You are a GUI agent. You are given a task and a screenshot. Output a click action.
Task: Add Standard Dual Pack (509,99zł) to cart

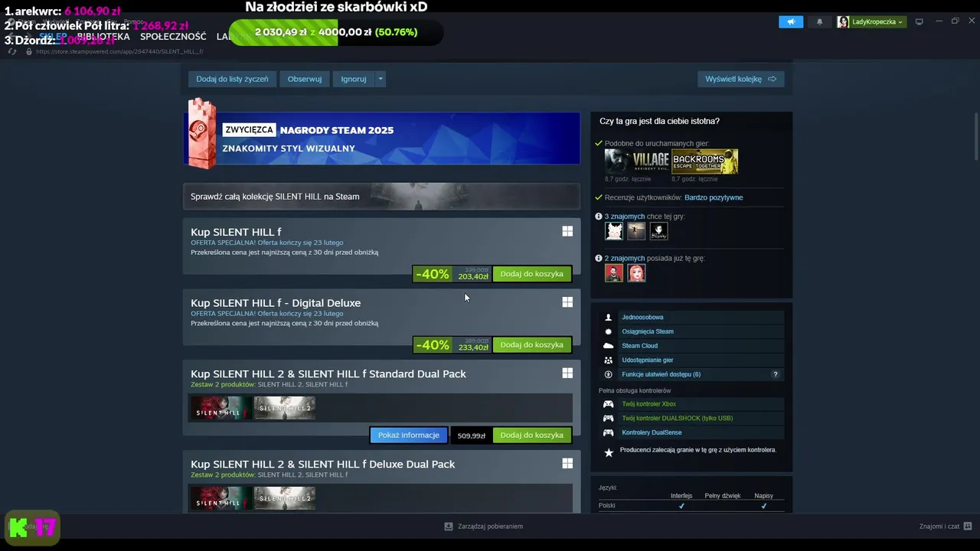532,435
